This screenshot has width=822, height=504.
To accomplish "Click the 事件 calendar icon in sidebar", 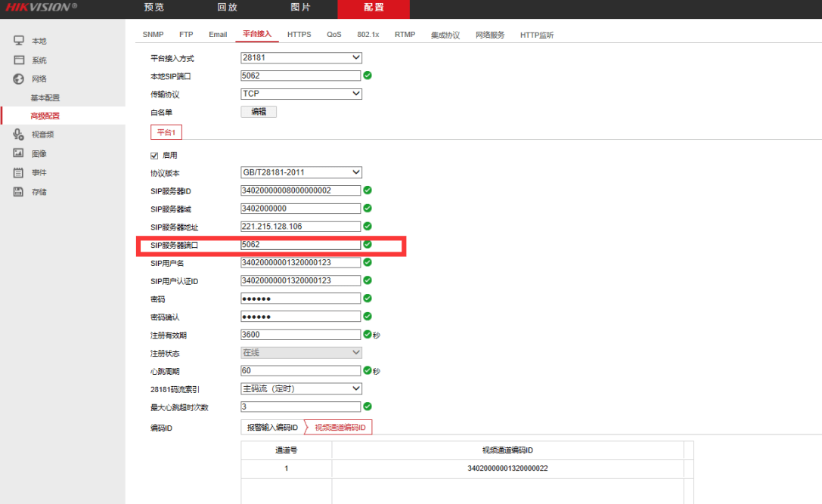I will [19, 172].
